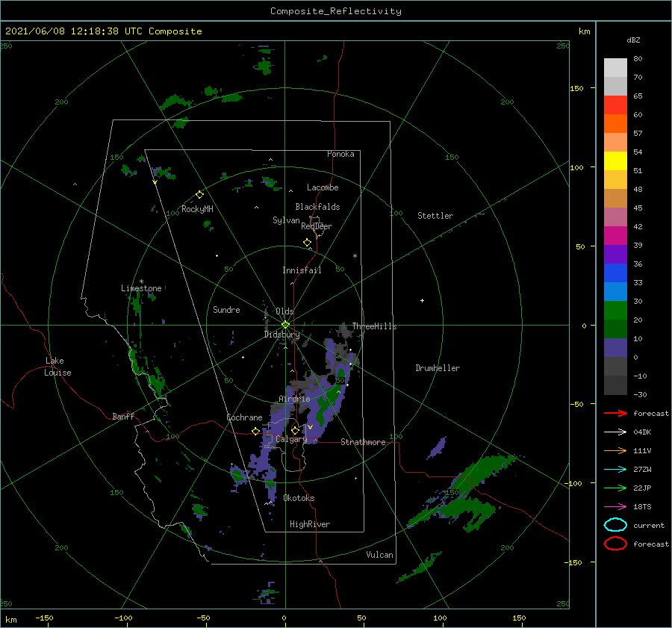Screen dimensions: 672x628
Task: Click the green 22JP arrow icon
Action: [x=615, y=488]
